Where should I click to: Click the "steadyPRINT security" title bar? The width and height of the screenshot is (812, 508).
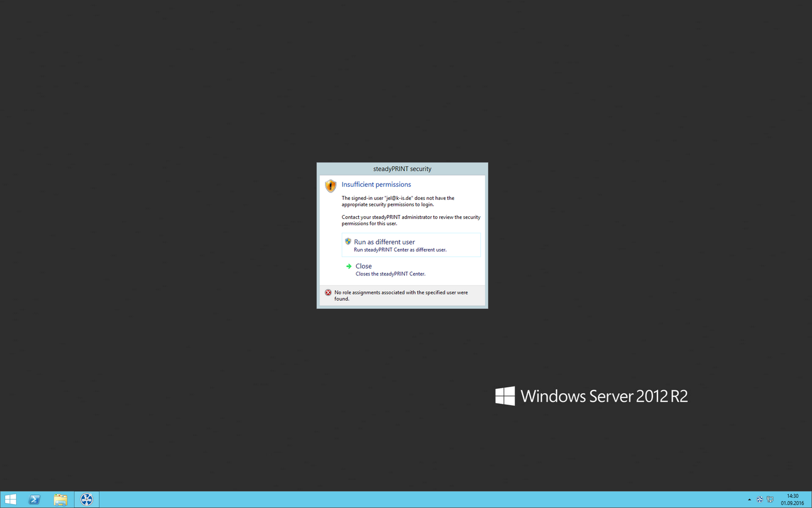click(402, 169)
